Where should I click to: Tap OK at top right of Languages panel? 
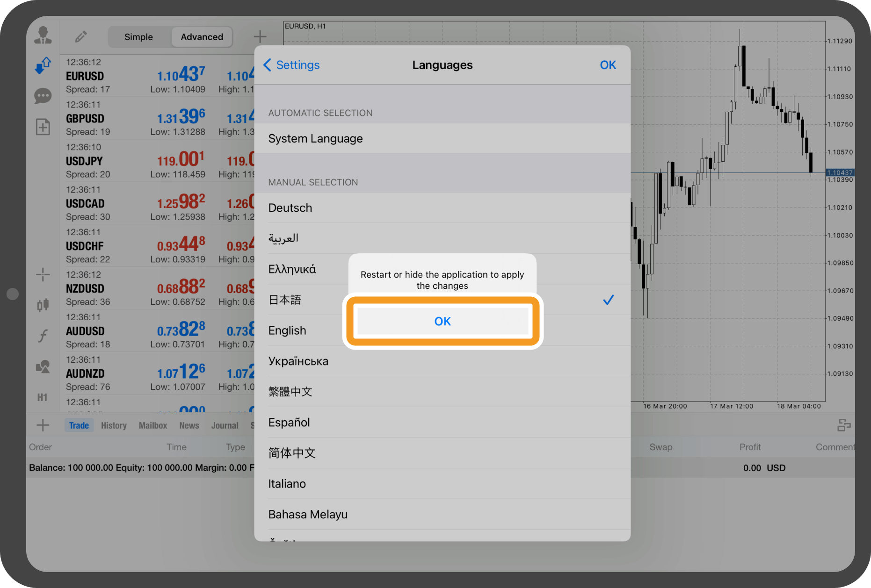[608, 65]
